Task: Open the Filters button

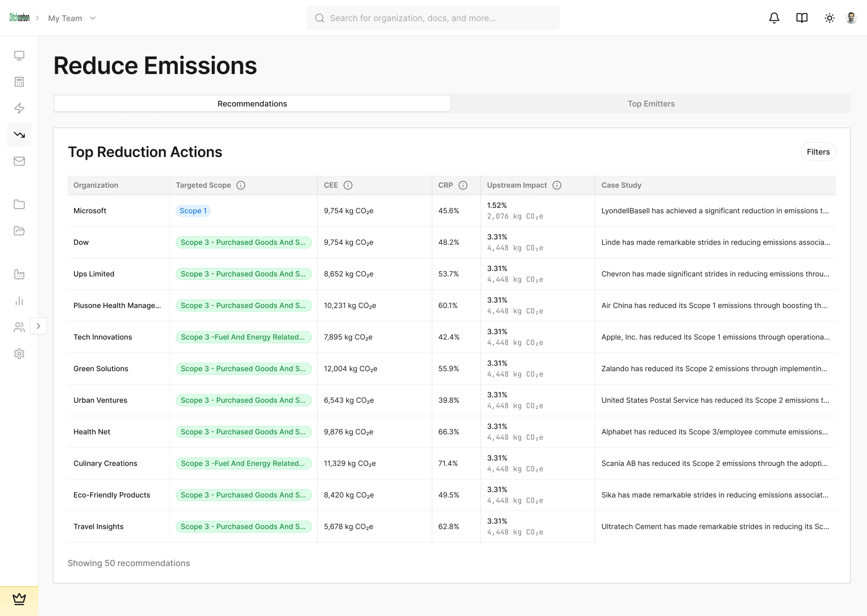Action: 818,152
